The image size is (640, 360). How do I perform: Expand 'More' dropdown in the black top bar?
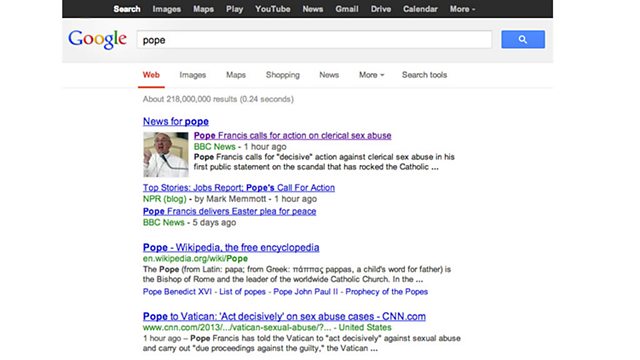(462, 9)
